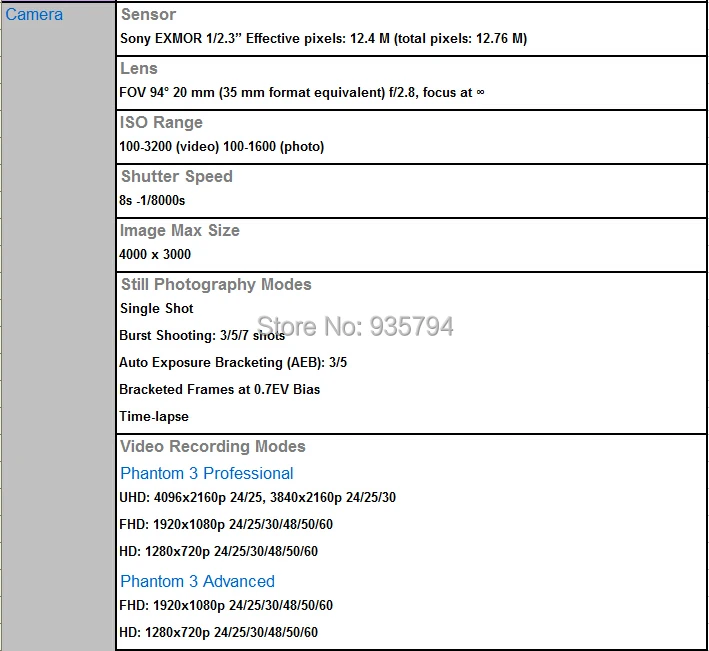709x651 pixels.
Task: Click the Lens heading
Action: pyautogui.click(x=139, y=68)
